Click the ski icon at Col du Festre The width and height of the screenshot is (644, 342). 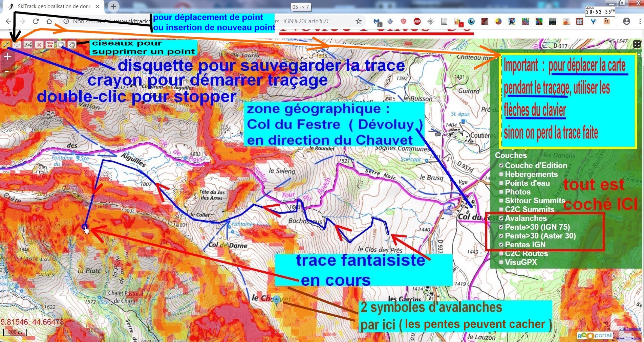pyautogui.click(x=450, y=208)
